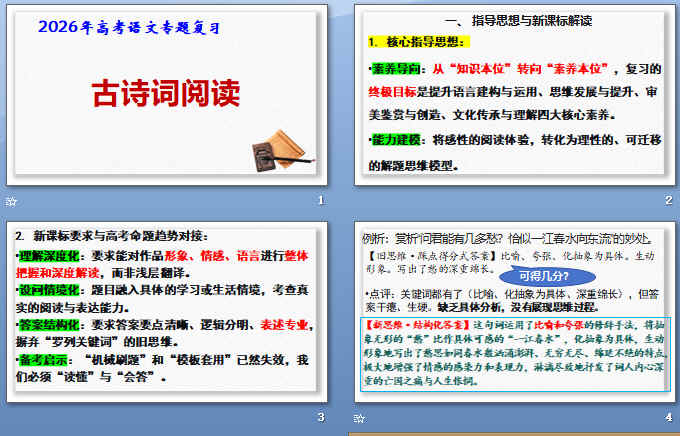Select slide 3 heading '2. 新课标要求与高考命题趋势对接'
The height and width of the screenshot is (436, 680).
point(112,236)
